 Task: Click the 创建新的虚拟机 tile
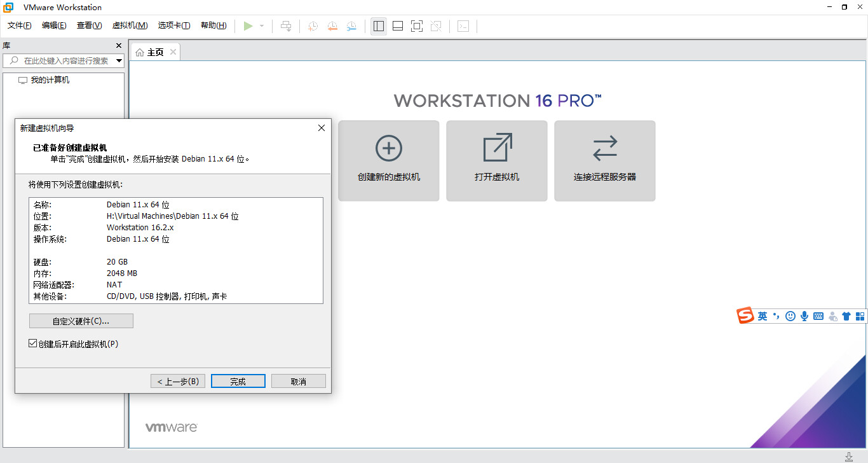(389, 161)
